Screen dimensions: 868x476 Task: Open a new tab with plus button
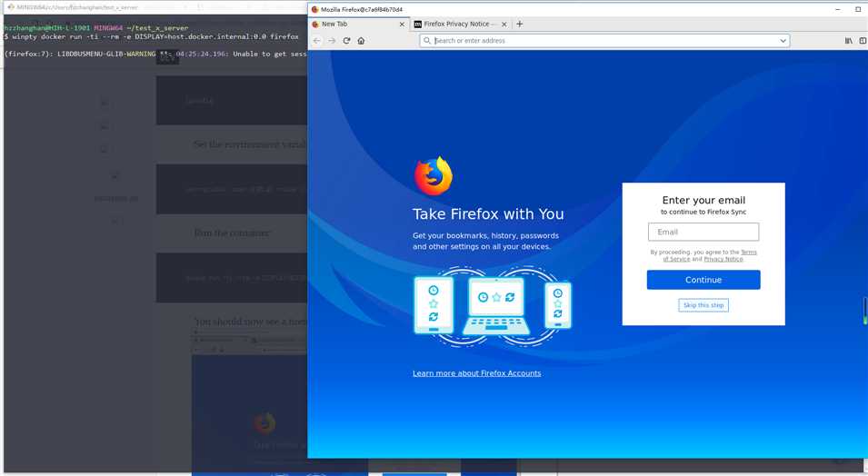pos(519,24)
